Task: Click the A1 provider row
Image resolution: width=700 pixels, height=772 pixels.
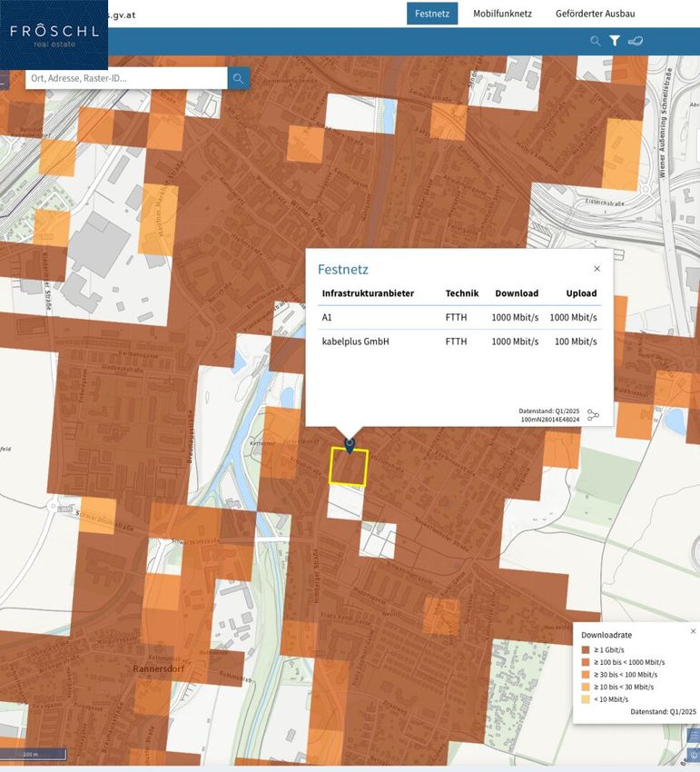Action: click(x=458, y=317)
